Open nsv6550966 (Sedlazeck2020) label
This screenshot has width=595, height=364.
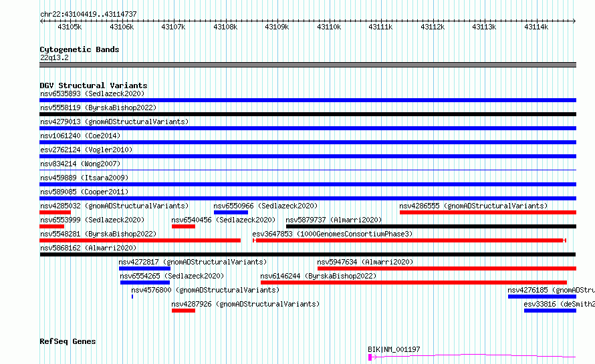click(265, 206)
